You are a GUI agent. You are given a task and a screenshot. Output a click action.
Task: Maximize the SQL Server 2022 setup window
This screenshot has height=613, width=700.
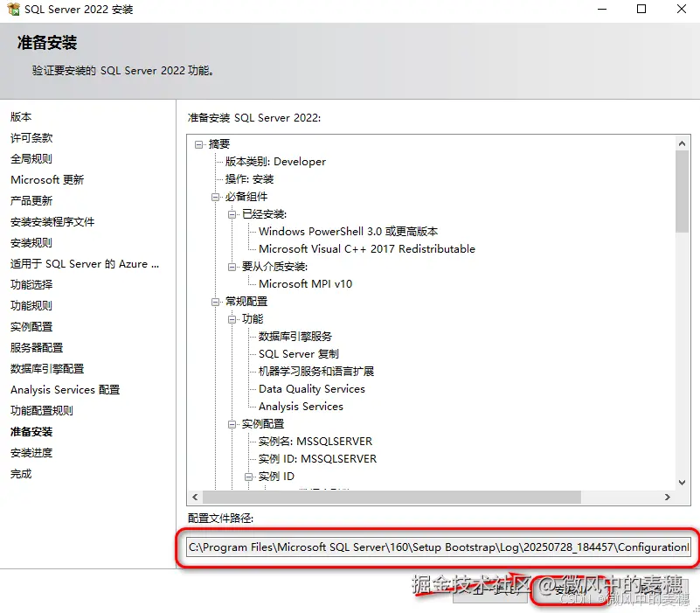[641, 9]
